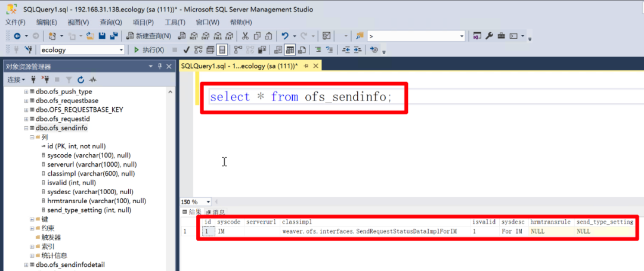
Task: Close the SQLQuery1.sql tab
Action: (316, 66)
